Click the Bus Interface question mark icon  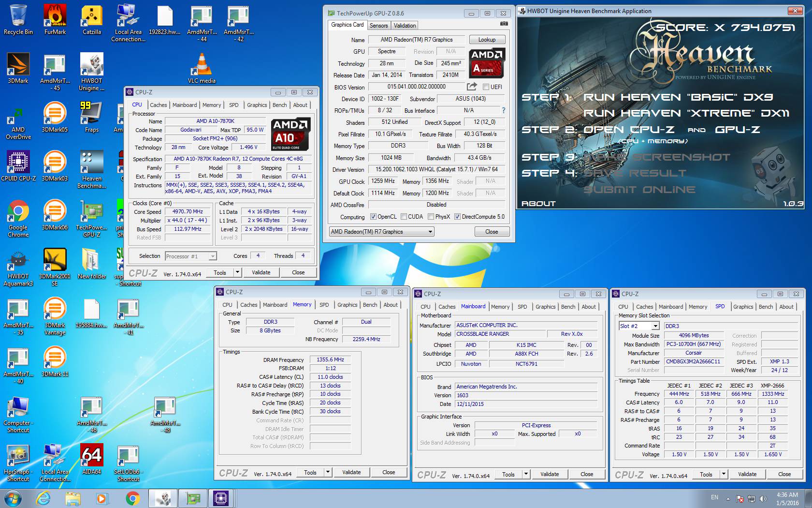(503, 110)
